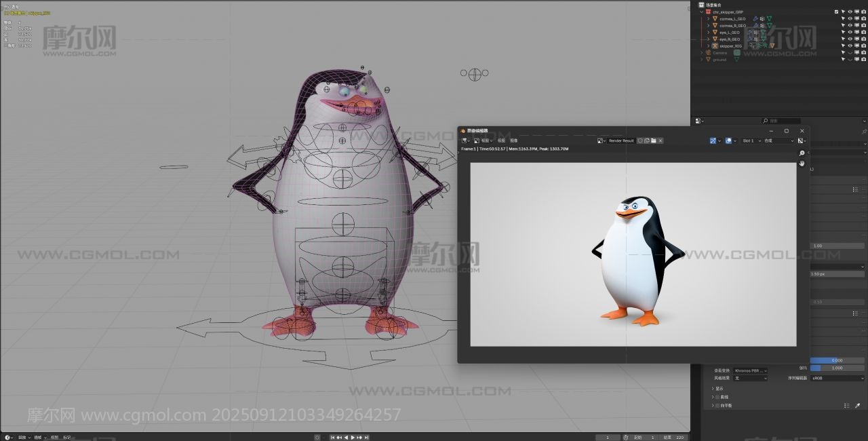Unlink Render Result with X icon

click(x=660, y=140)
